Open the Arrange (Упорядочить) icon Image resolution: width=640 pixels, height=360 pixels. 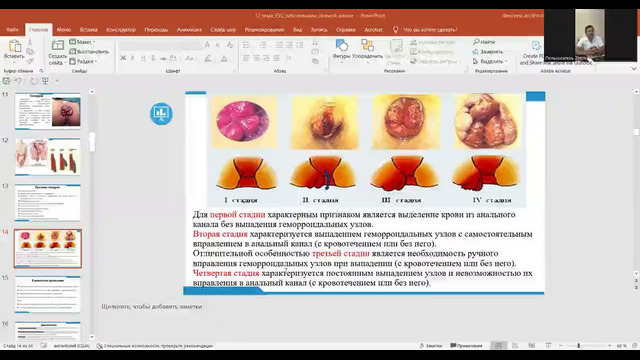tap(367, 45)
